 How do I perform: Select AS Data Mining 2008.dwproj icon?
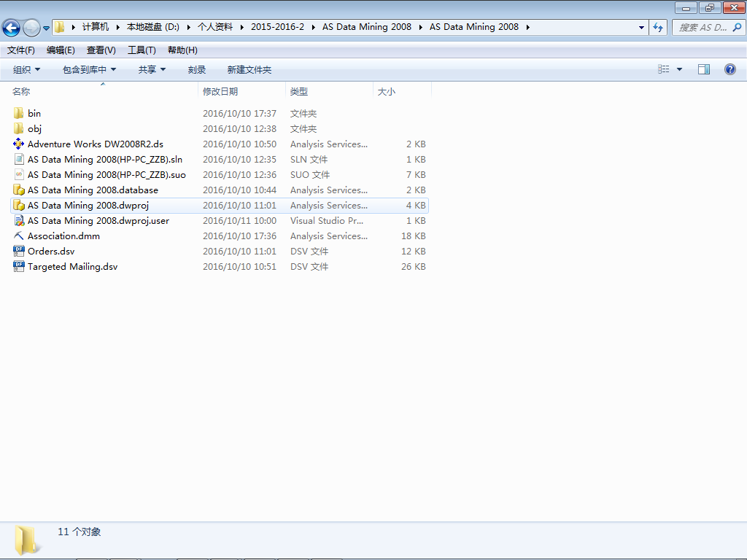18,205
